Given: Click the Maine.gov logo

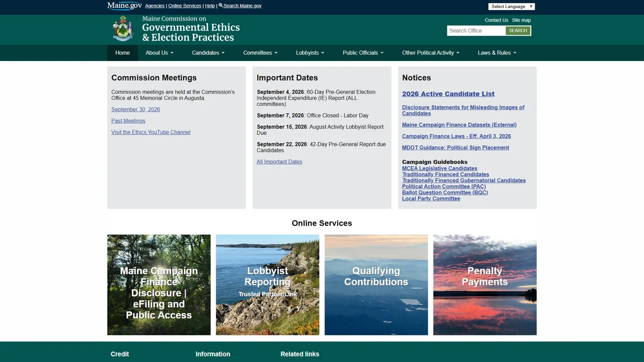Looking at the screenshot, I should pos(125,6).
